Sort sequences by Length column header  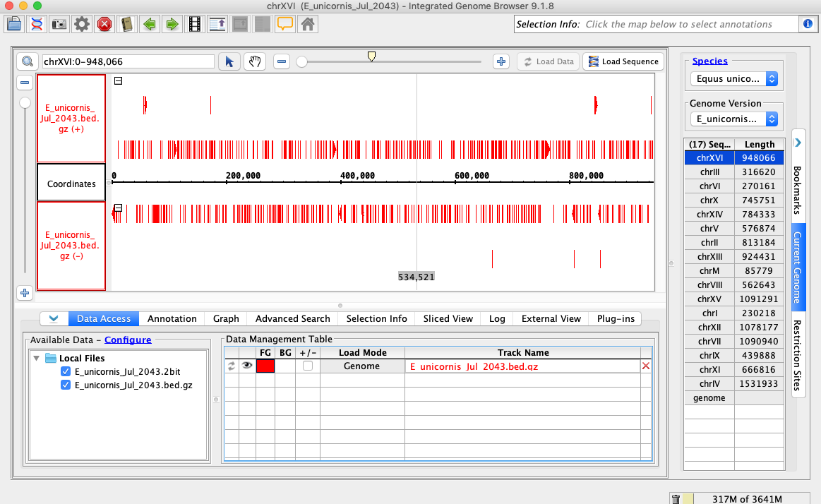coord(759,144)
